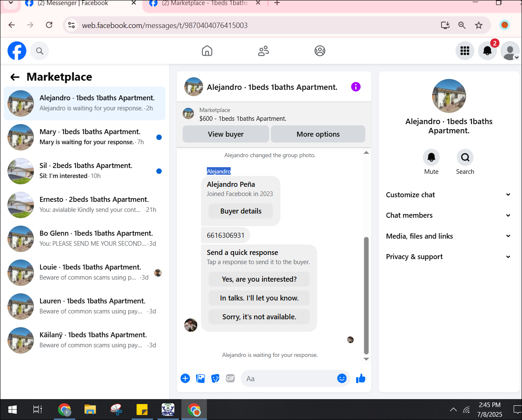Open the Friends icon in top navigation
The height and width of the screenshot is (420, 522).
pos(263,51)
